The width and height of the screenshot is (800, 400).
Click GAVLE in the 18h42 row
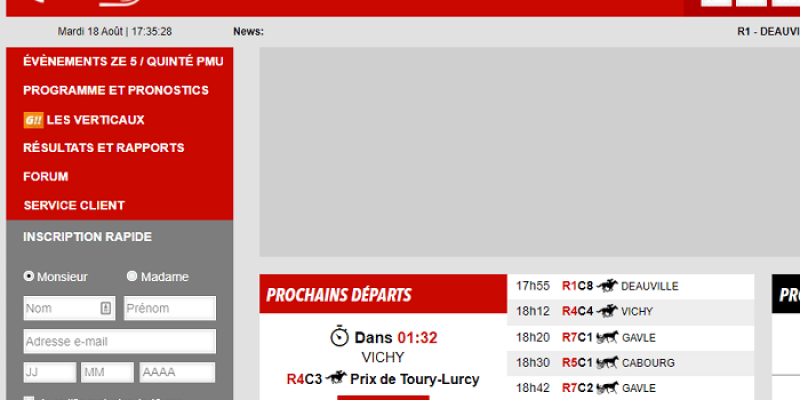click(x=639, y=389)
